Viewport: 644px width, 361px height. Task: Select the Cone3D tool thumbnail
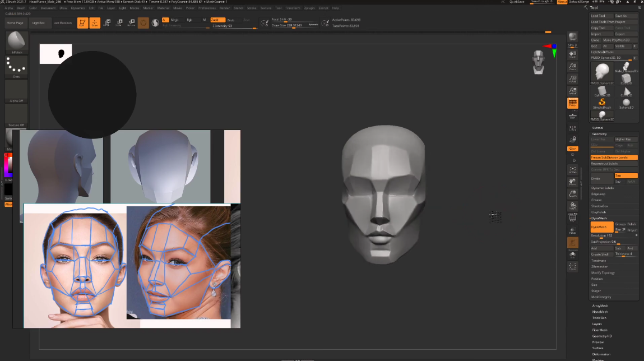[x=626, y=91]
